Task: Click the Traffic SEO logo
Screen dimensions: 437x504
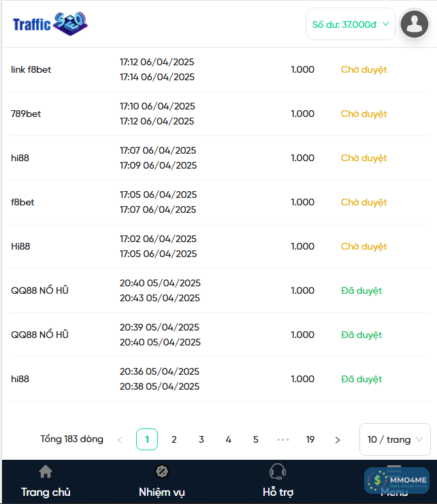Action: click(x=50, y=24)
